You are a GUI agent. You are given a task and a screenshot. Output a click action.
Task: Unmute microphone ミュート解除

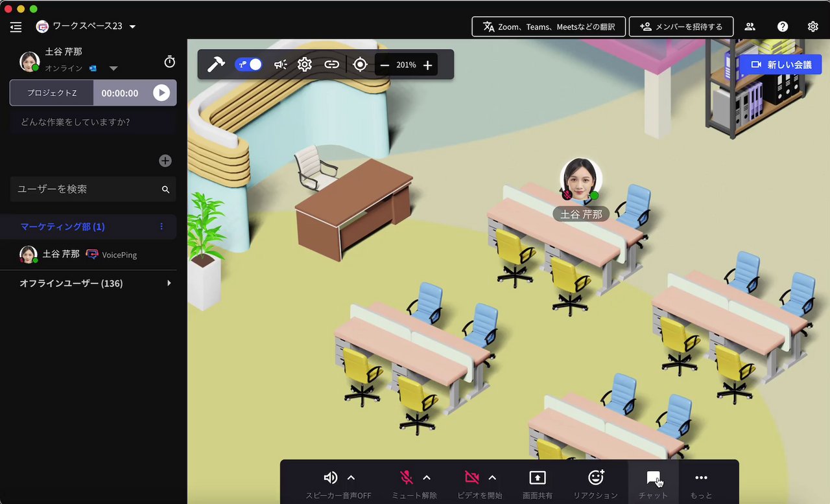tap(407, 477)
